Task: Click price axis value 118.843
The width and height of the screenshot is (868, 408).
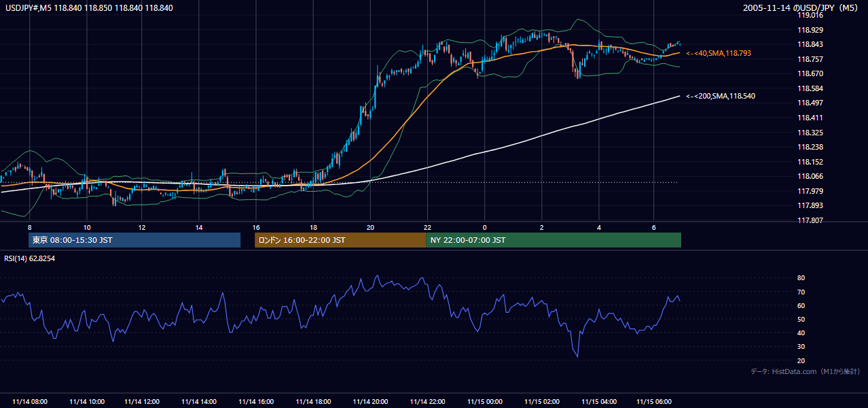Action: [810, 45]
